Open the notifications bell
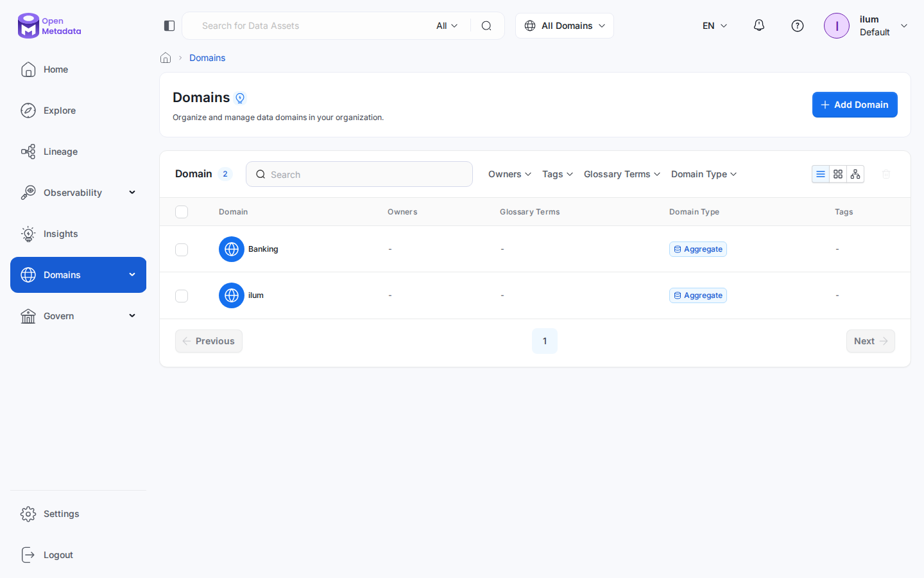924x578 pixels. tap(759, 26)
